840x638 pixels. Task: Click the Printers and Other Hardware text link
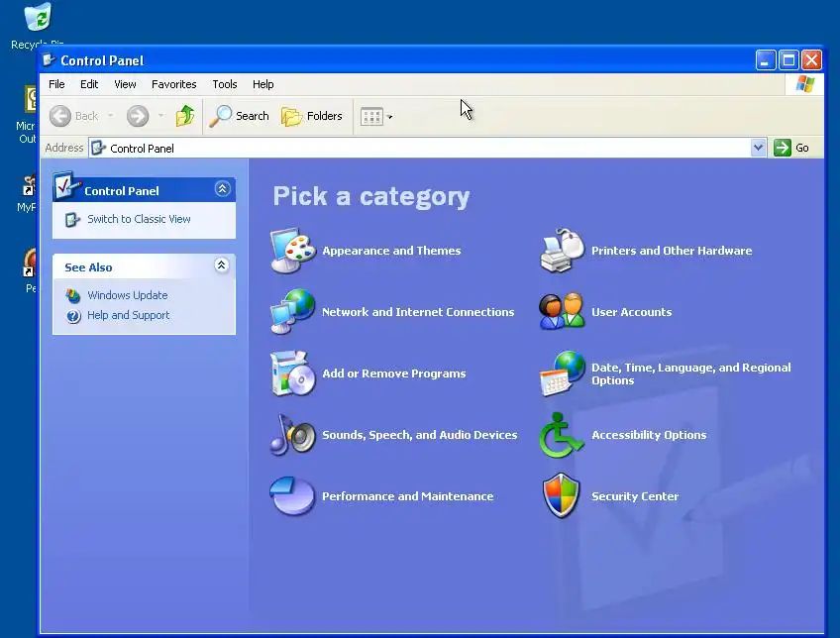pos(672,251)
